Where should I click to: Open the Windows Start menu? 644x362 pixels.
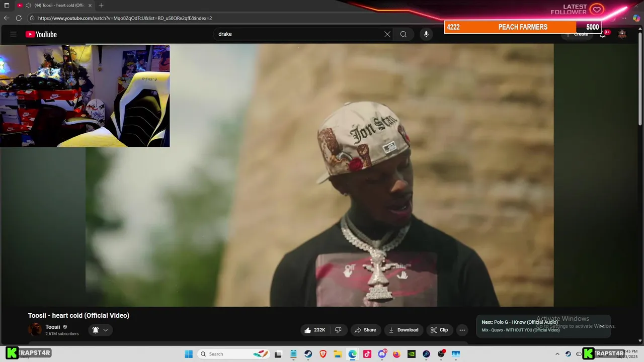pos(189,354)
